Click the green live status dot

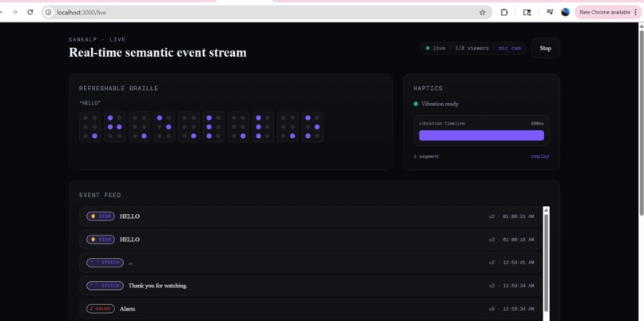pos(427,48)
